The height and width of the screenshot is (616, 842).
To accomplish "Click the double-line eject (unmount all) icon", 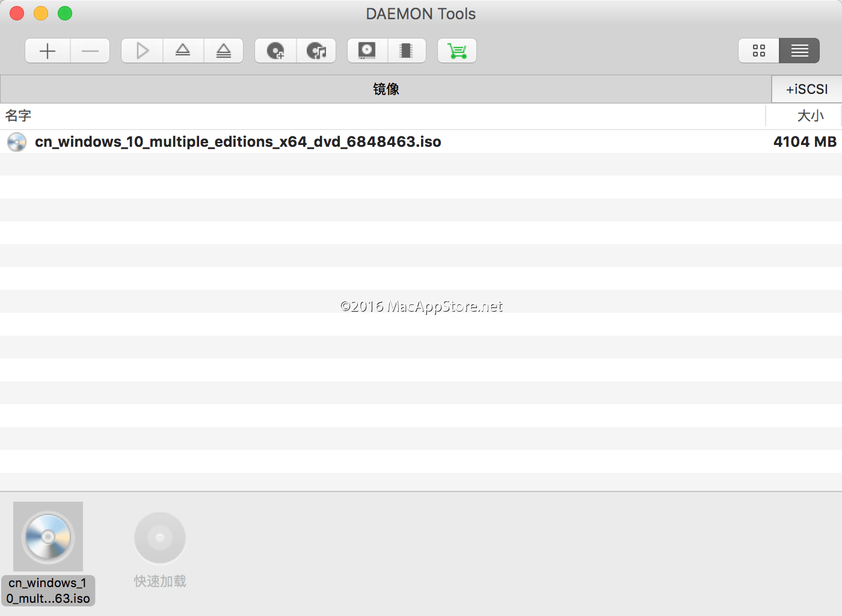I will pyautogui.click(x=224, y=51).
